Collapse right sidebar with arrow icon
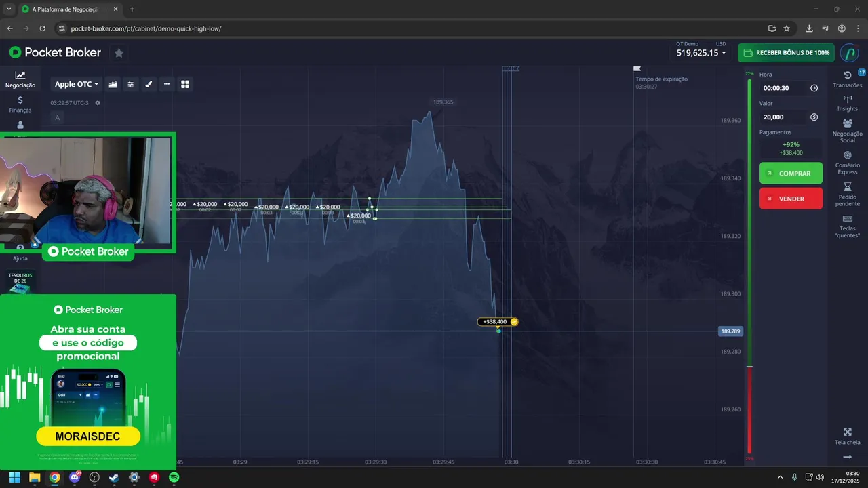 click(848, 457)
